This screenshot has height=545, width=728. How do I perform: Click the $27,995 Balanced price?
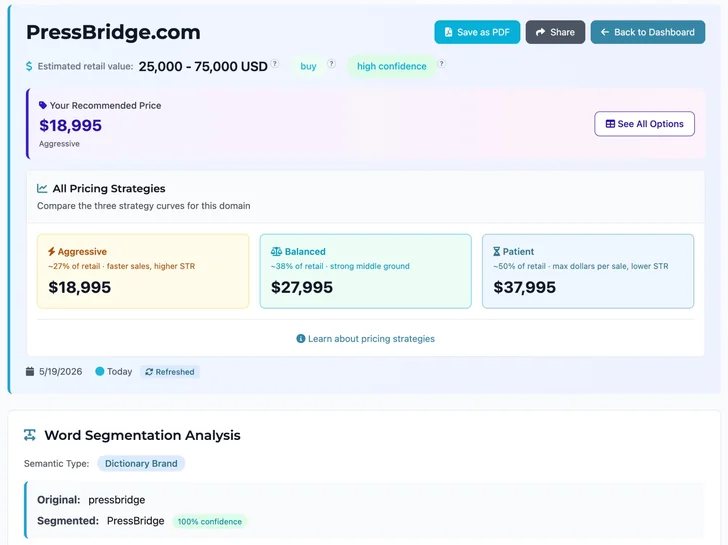click(x=302, y=287)
